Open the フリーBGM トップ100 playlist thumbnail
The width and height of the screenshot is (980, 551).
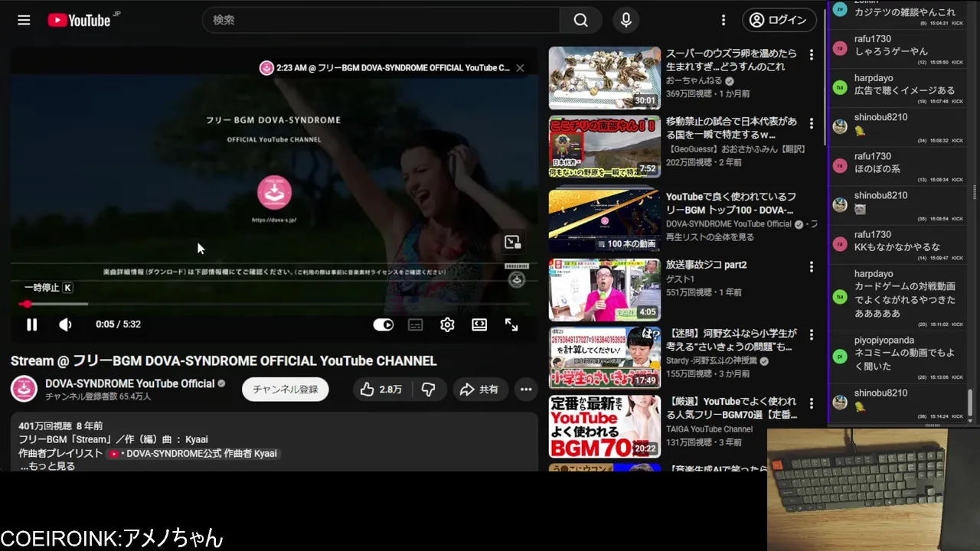point(604,220)
